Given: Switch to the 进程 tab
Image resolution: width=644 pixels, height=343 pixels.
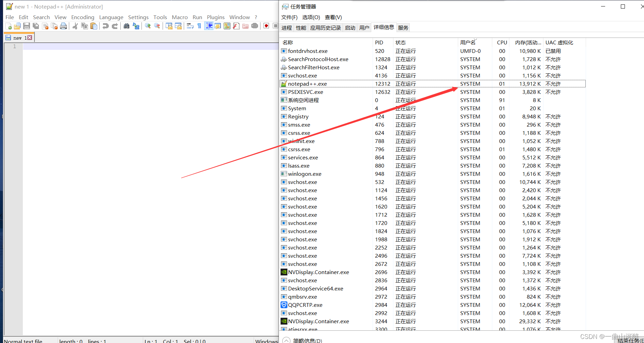Looking at the screenshot, I should (287, 28).
